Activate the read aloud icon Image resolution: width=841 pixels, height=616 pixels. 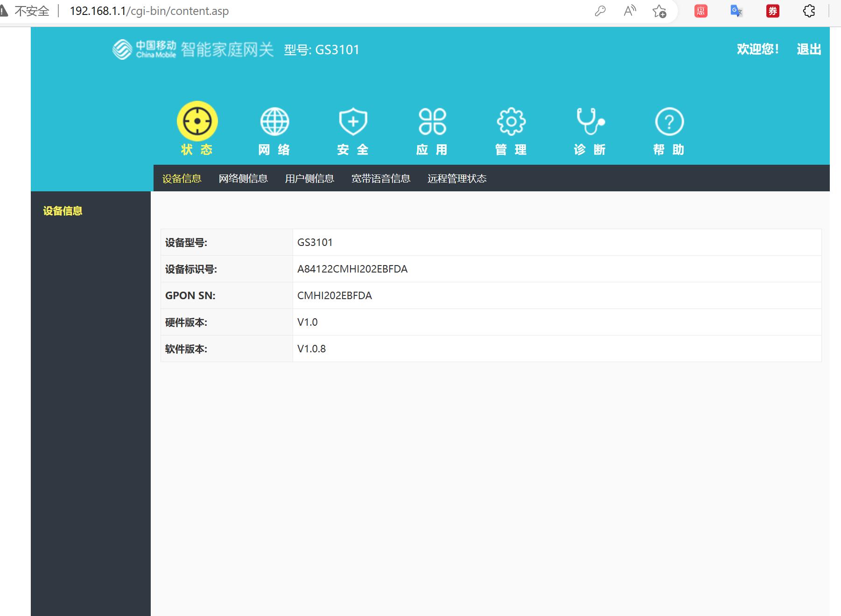click(x=630, y=11)
